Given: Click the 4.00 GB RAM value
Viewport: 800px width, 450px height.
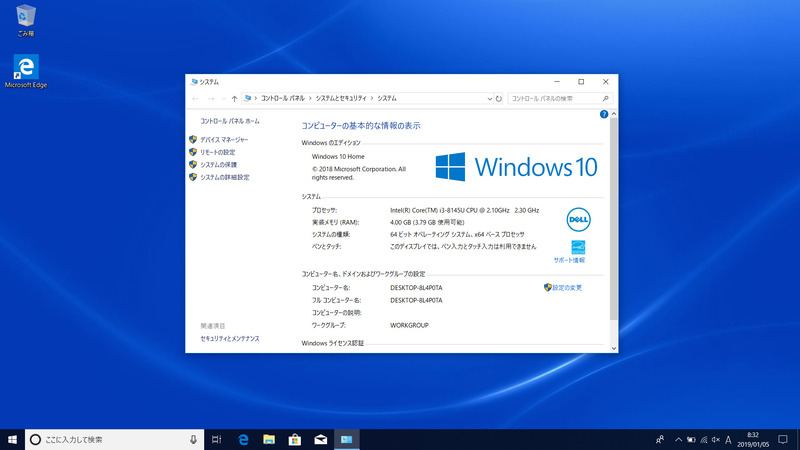Looking at the screenshot, I should tap(427, 222).
